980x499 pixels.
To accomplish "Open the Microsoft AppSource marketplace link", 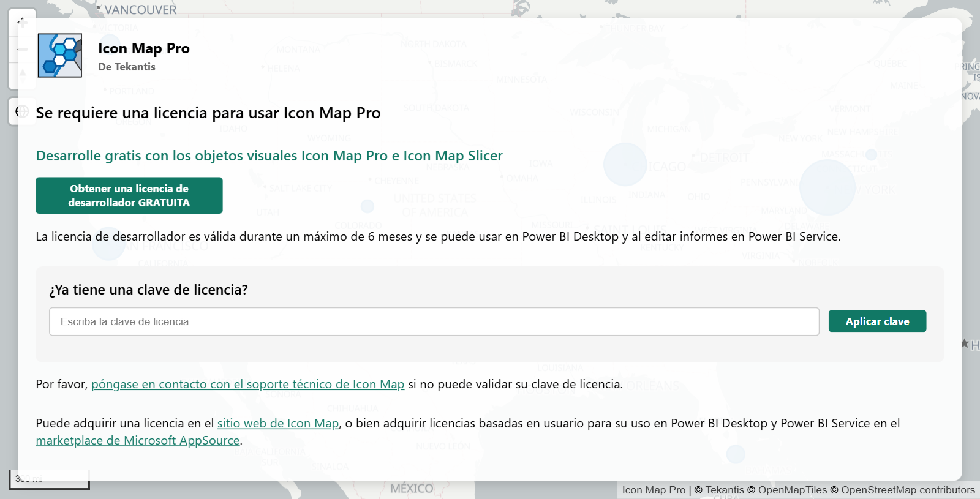I will (x=138, y=440).
